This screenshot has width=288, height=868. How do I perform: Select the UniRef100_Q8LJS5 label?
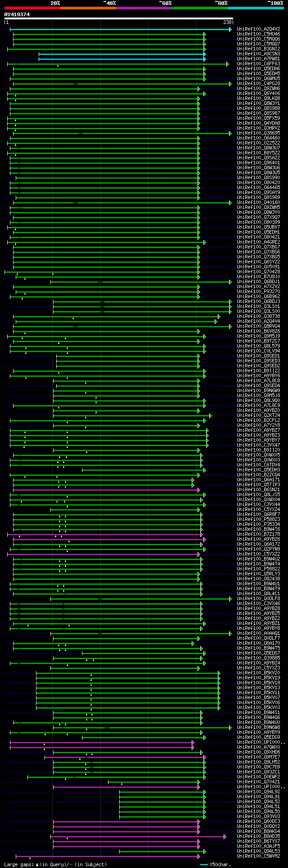258,495
